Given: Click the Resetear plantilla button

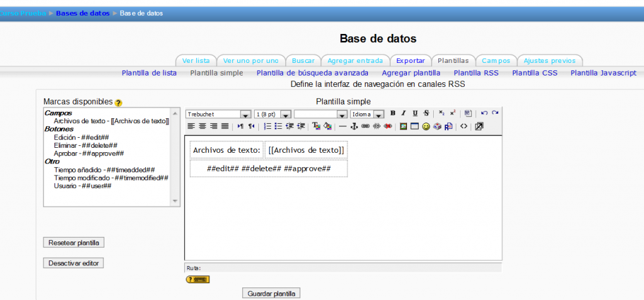Looking at the screenshot, I should (x=74, y=243).
